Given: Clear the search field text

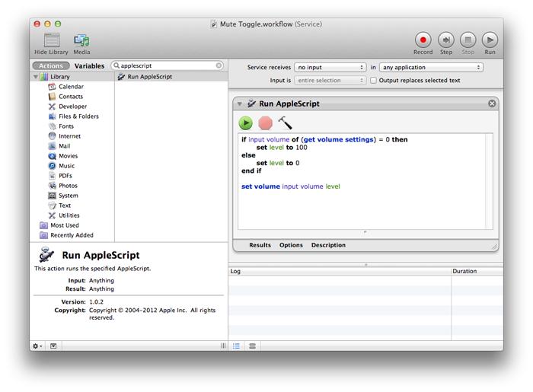Looking at the screenshot, I should tap(219, 65).
